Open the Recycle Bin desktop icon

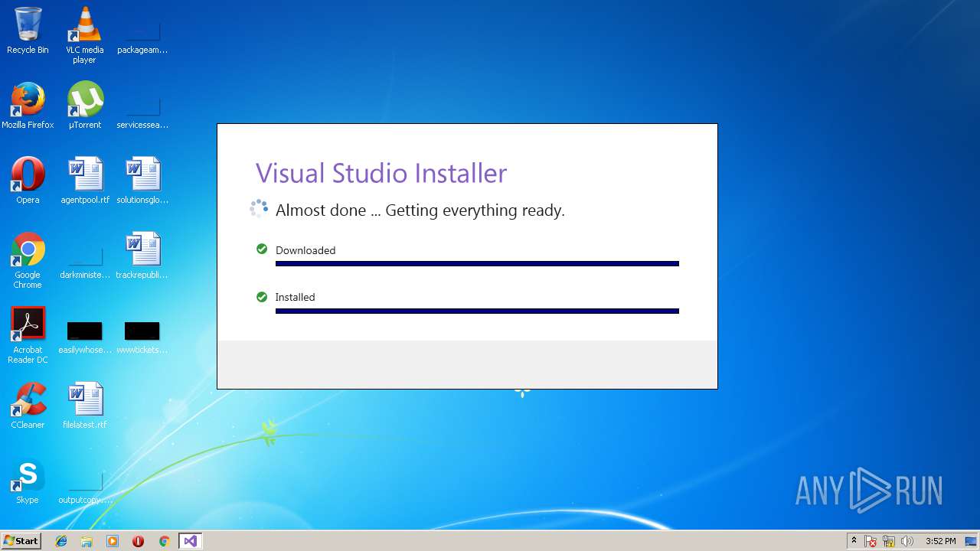coord(28,31)
